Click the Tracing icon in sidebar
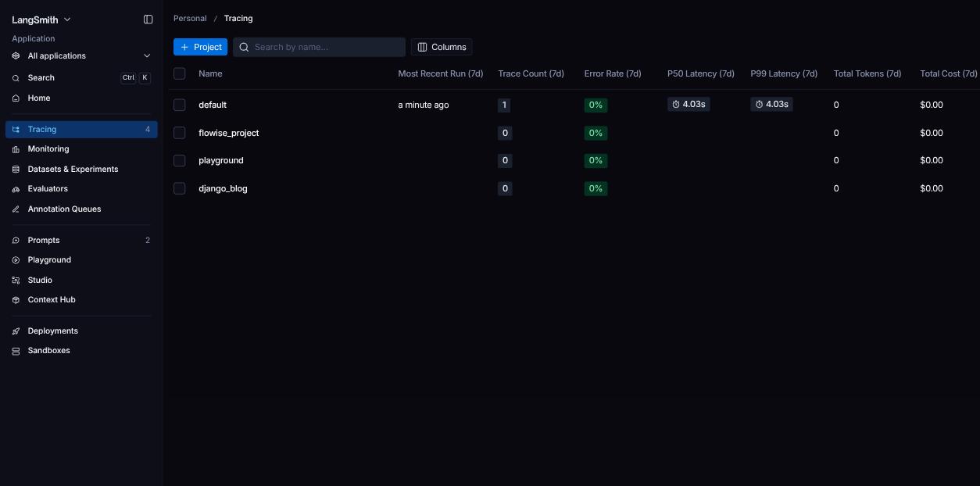This screenshot has height=486, width=980. tap(16, 130)
